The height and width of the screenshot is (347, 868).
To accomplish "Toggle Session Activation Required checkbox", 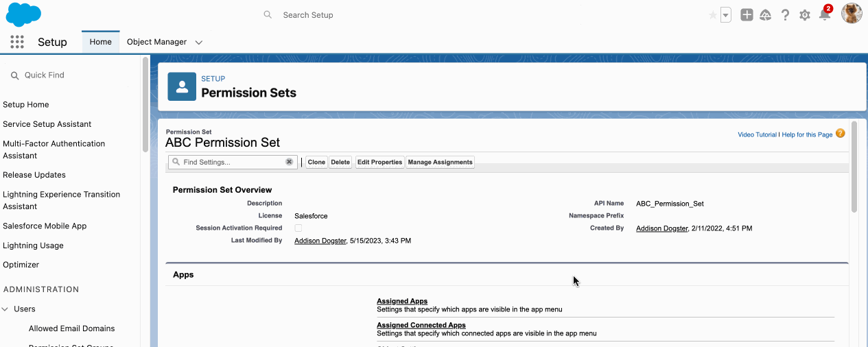I will point(298,228).
